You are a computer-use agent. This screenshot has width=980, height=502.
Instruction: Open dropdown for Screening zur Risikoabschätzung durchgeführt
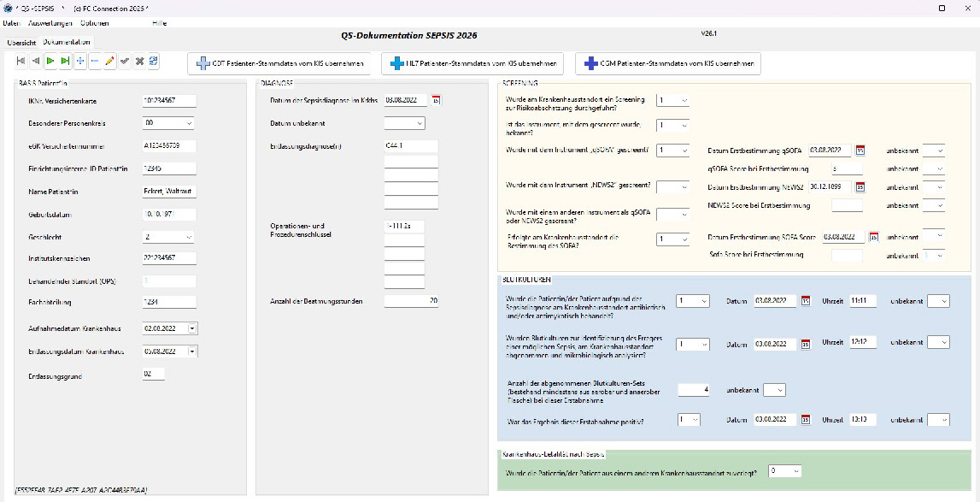coord(684,100)
